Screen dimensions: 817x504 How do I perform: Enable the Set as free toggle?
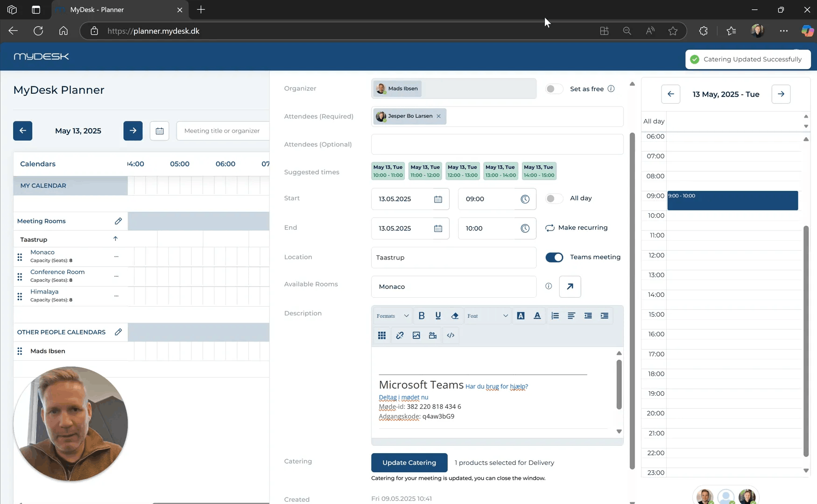point(554,89)
